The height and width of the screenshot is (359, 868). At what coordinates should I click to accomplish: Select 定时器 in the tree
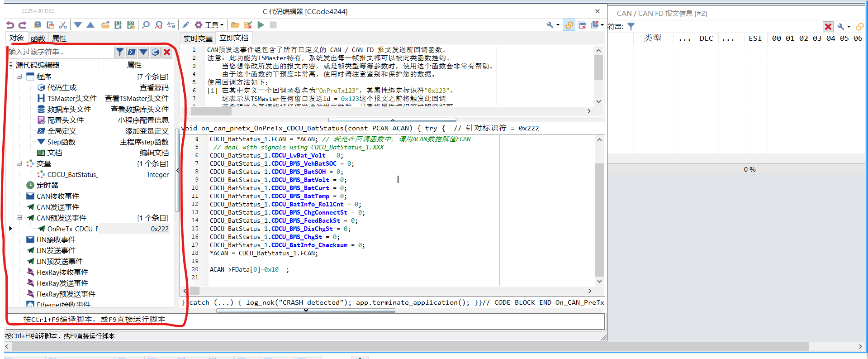(47, 185)
